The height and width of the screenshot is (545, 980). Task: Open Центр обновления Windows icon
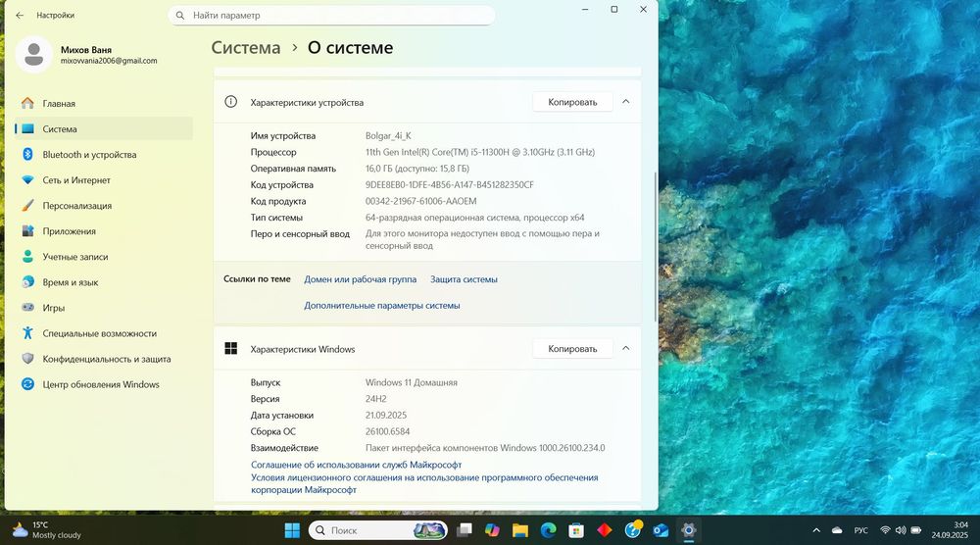click(27, 384)
